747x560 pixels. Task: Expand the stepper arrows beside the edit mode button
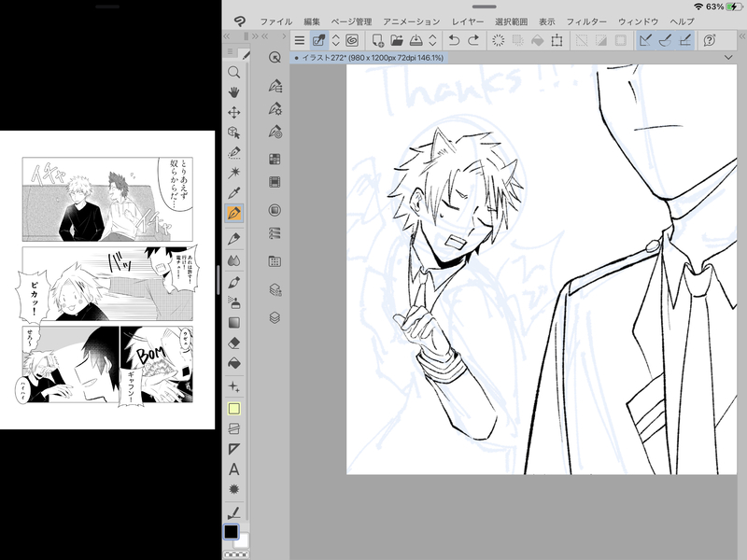click(x=336, y=40)
